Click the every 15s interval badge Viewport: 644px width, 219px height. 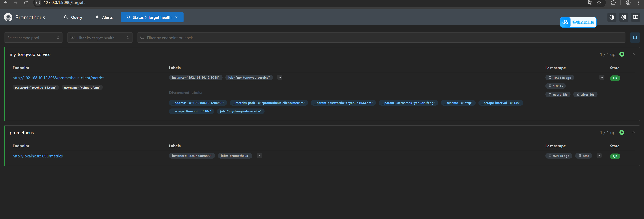[558, 95]
